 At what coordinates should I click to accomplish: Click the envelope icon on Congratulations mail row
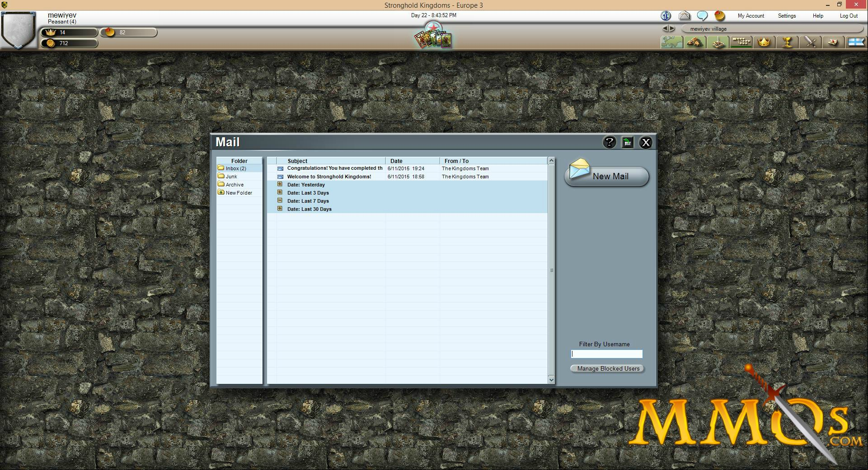click(x=280, y=169)
